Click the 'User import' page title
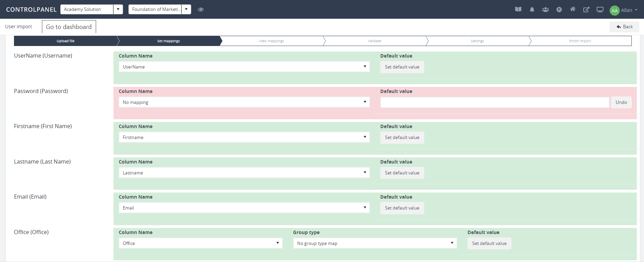The width and height of the screenshot is (644, 262). [x=18, y=27]
